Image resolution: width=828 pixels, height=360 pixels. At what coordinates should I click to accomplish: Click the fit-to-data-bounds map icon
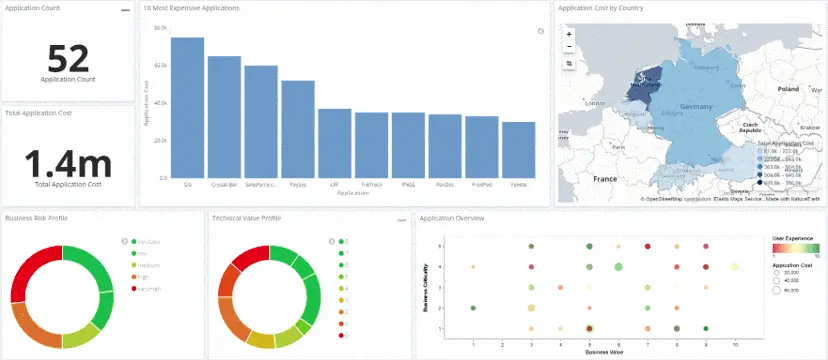tap(569, 63)
